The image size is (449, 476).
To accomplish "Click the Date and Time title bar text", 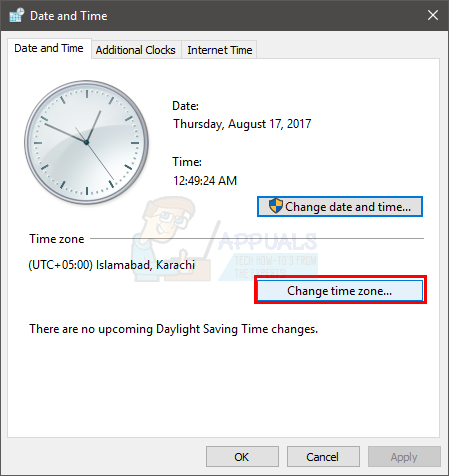I will [x=69, y=16].
